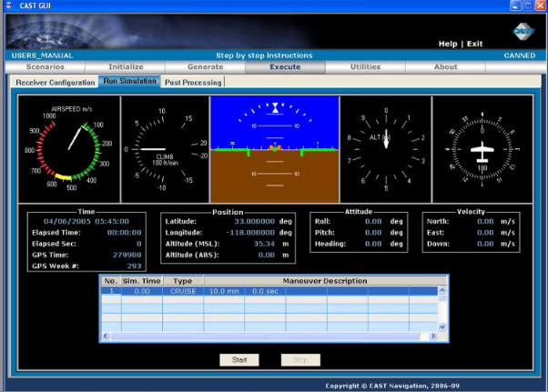Click the horizontal scrollbar thumb of maneuver table
The height and width of the screenshot is (392, 548).
pyautogui.click(x=266, y=337)
